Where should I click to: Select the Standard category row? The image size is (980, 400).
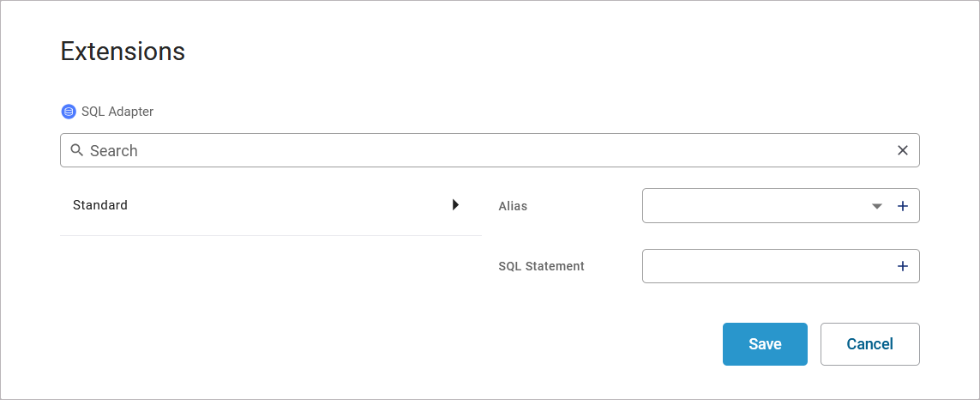[257, 205]
